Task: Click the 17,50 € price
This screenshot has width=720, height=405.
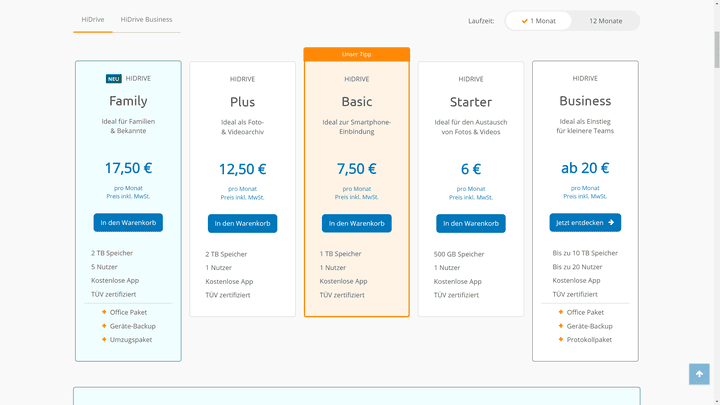Action: coord(128,168)
